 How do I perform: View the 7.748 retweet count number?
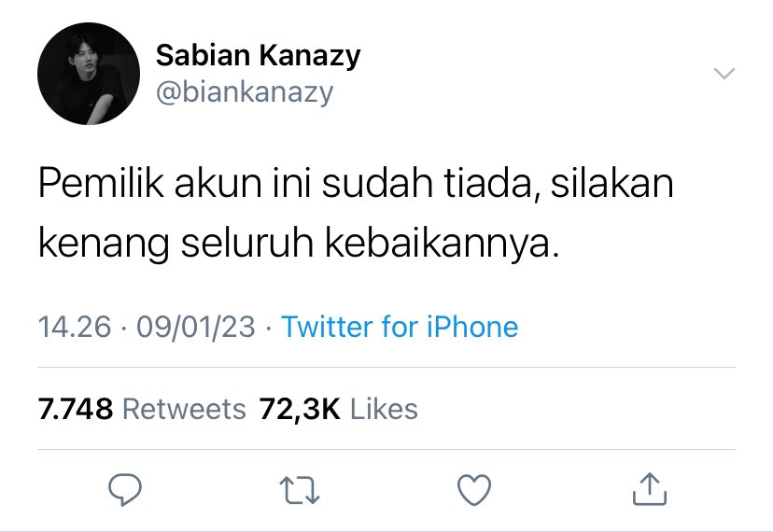75,409
